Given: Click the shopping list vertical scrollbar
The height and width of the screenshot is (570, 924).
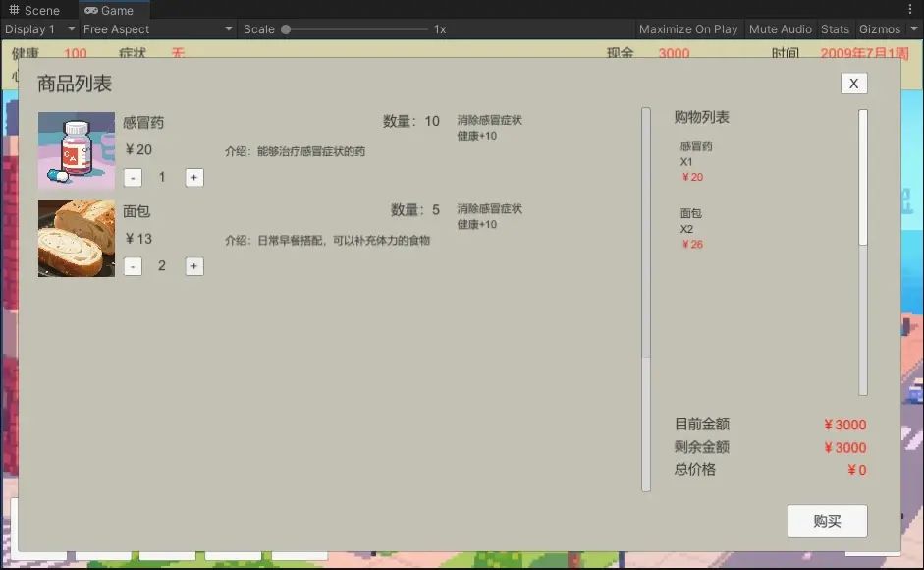Looking at the screenshot, I should (x=863, y=253).
